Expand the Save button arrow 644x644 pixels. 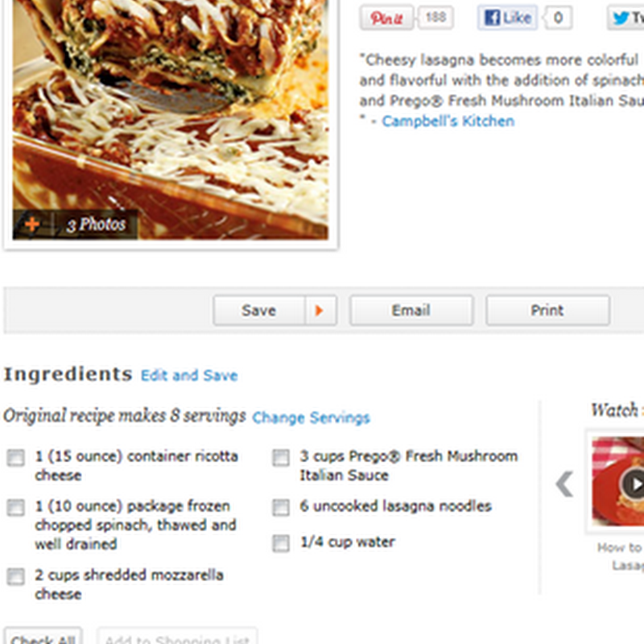320,311
